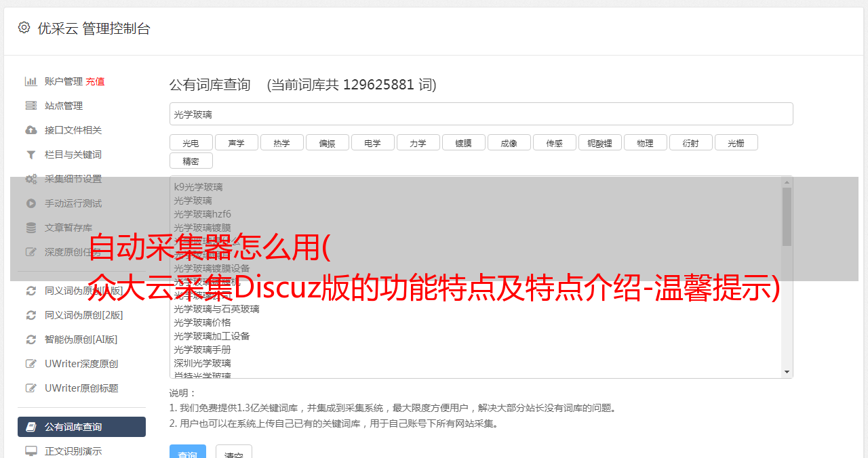Click the bar chart icon for 账户管理

click(x=31, y=81)
